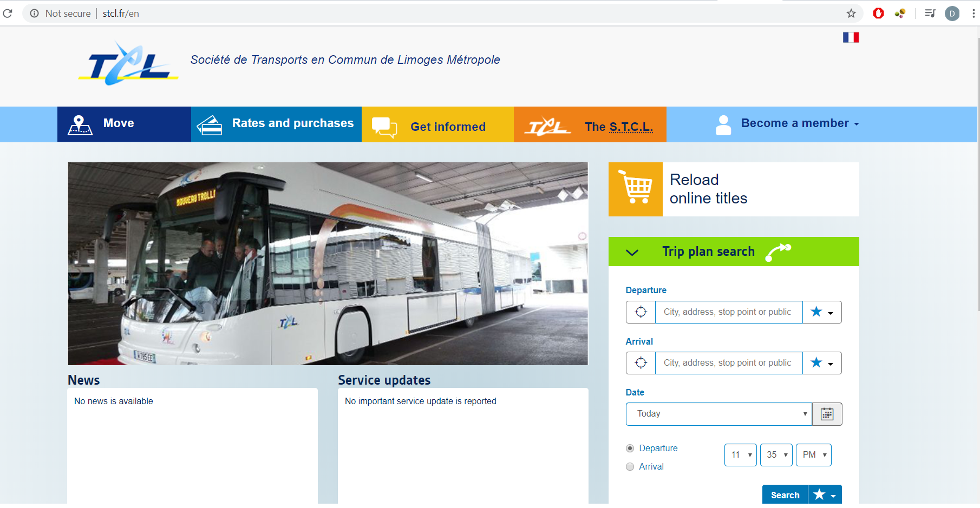Open the PM period dropdown
The width and height of the screenshot is (980, 508).
click(814, 455)
